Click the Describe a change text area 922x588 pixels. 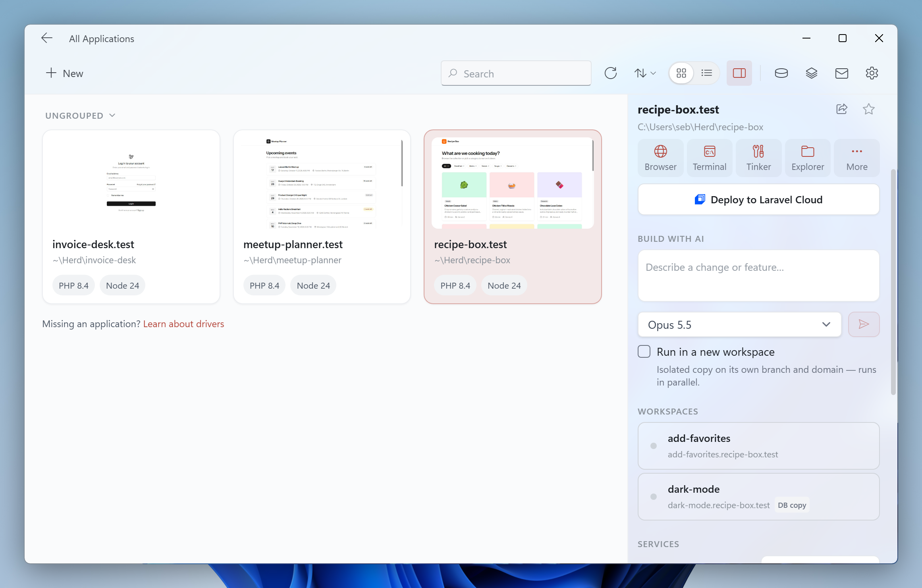click(758, 276)
